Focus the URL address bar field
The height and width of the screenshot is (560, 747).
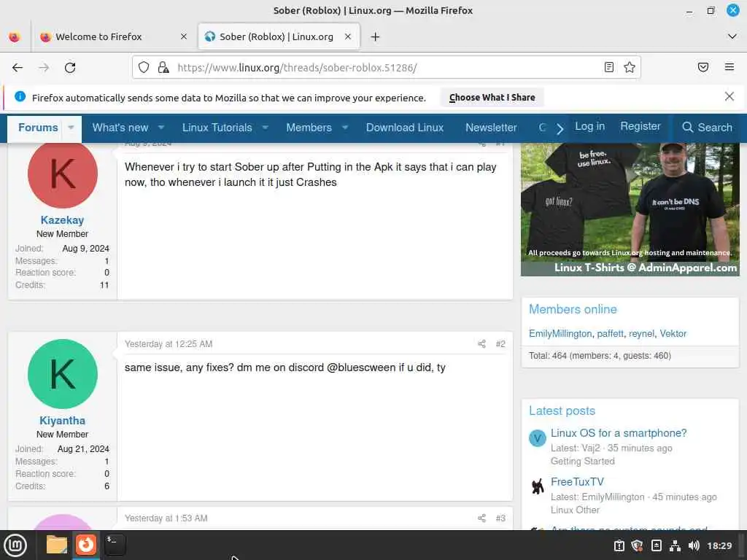point(388,68)
